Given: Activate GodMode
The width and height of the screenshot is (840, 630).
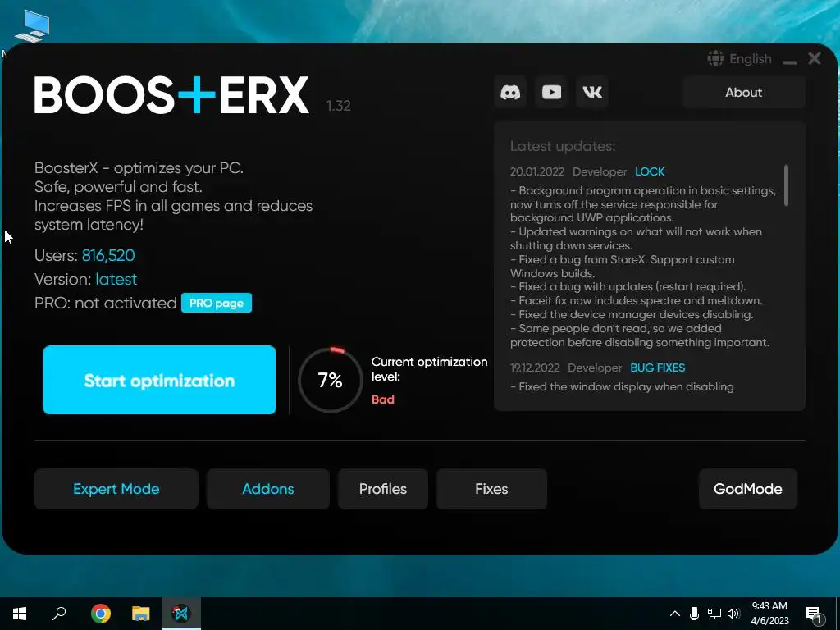Looking at the screenshot, I should (x=748, y=489).
